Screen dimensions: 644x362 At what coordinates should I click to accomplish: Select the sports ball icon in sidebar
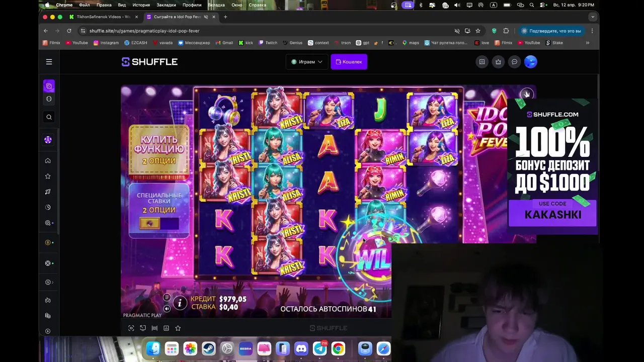pyautogui.click(x=49, y=99)
